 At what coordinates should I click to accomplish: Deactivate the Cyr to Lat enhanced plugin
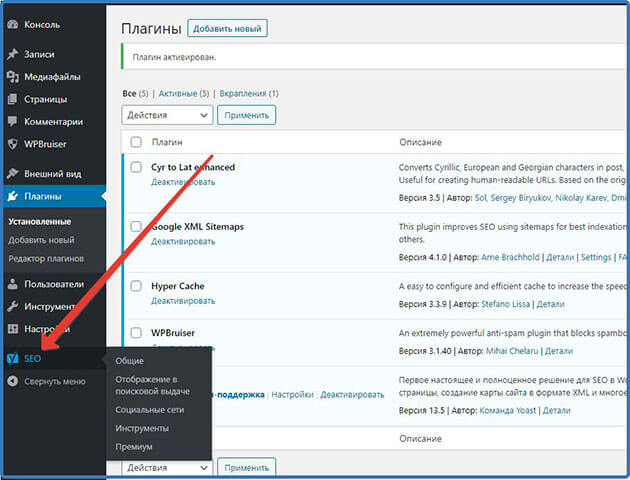pos(183,182)
